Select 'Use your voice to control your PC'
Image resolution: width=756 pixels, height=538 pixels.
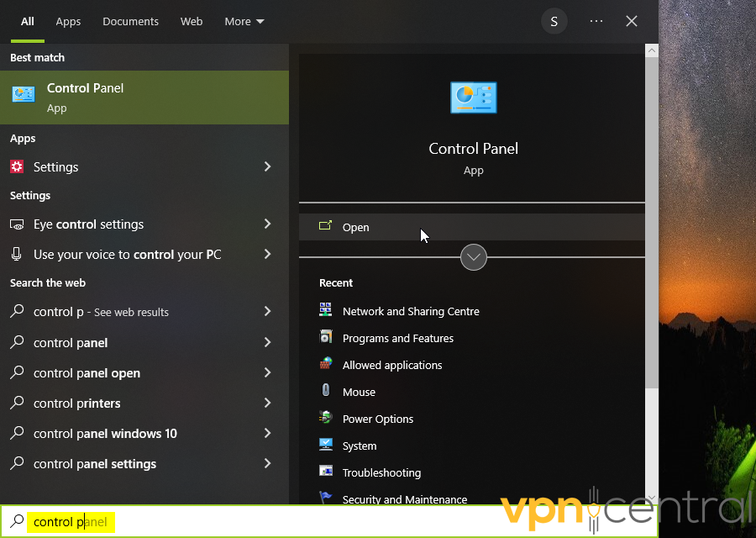click(144, 254)
